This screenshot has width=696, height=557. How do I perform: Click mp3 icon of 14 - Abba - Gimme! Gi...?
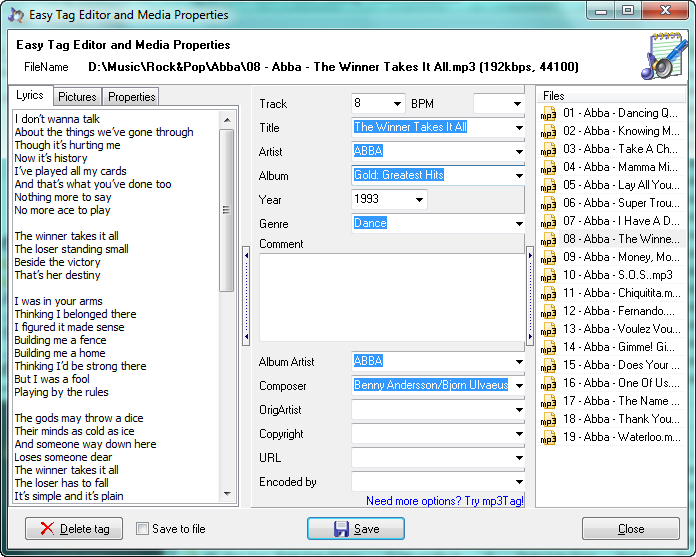[x=548, y=348]
